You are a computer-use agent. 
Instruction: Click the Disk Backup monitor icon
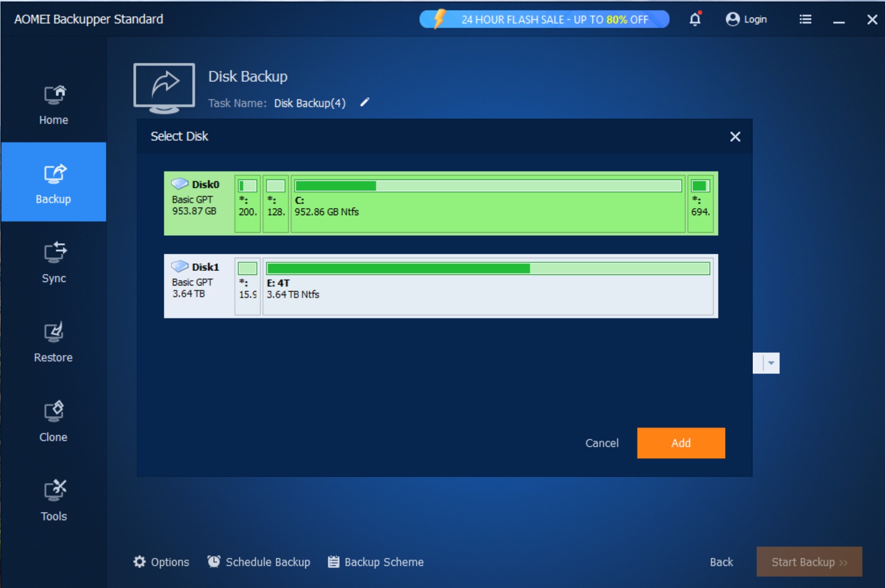coord(164,88)
